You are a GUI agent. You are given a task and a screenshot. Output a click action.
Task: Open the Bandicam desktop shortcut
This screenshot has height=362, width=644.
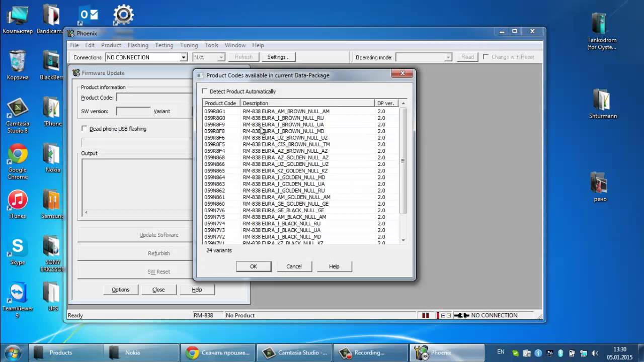(50, 20)
